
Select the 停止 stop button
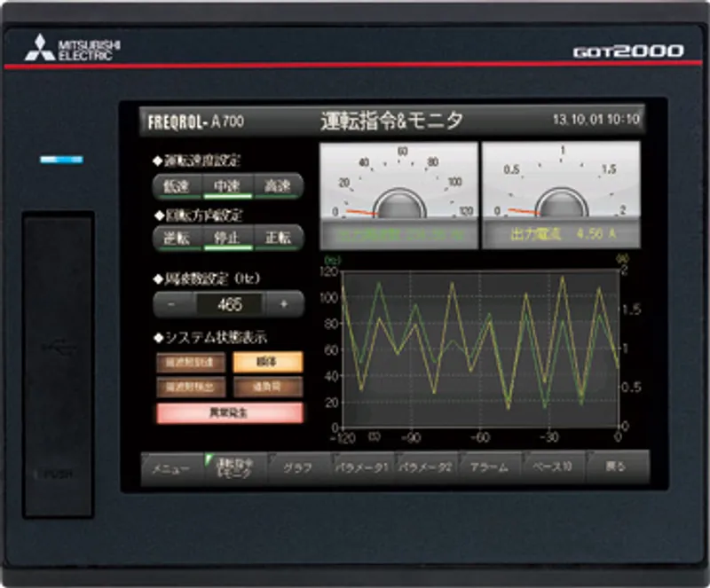[227, 238]
